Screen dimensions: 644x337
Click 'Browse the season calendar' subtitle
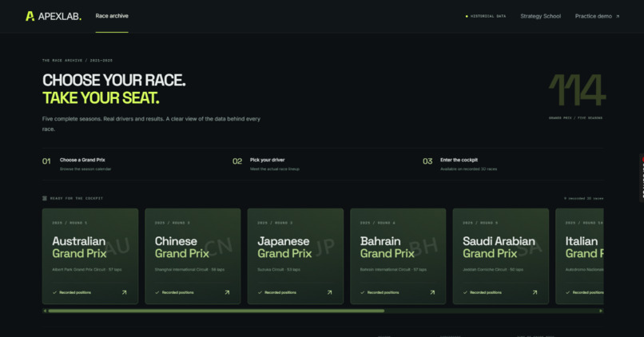pyautogui.click(x=85, y=169)
